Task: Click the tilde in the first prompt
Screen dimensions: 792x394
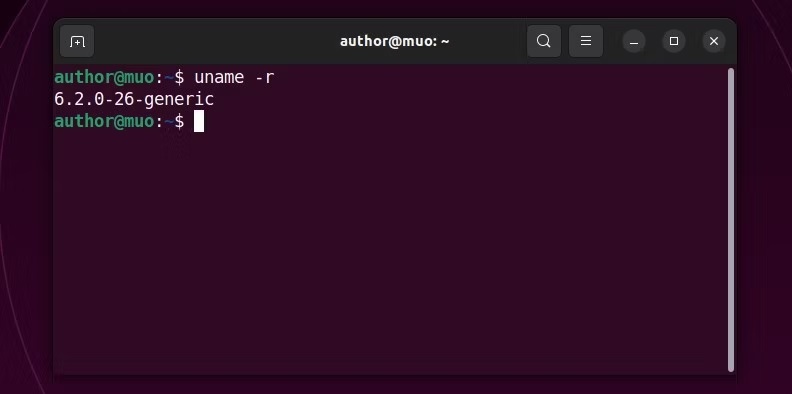Action: tap(169, 78)
